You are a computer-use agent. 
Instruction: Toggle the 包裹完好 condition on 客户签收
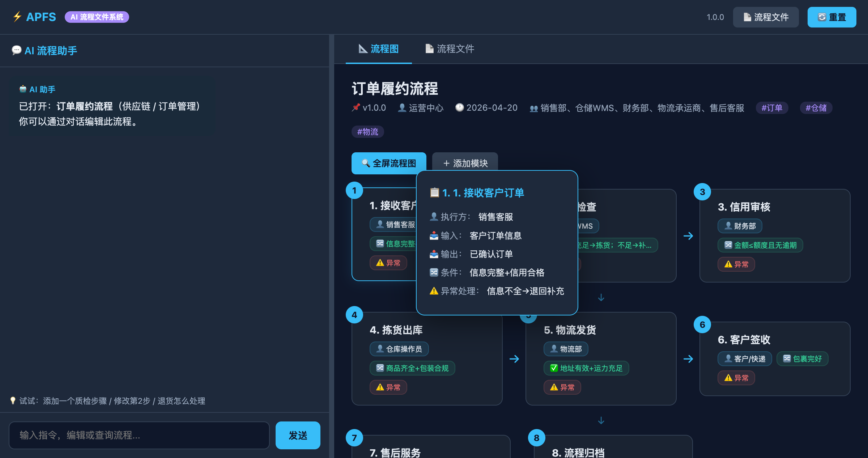tap(803, 359)
